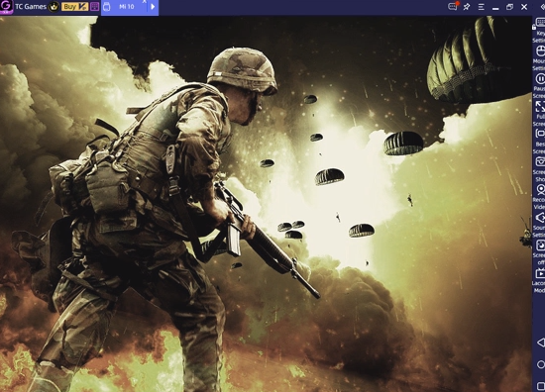Click the lock icon beside Keyboard Settings
The image size is (545, 392).
point(534,27)
